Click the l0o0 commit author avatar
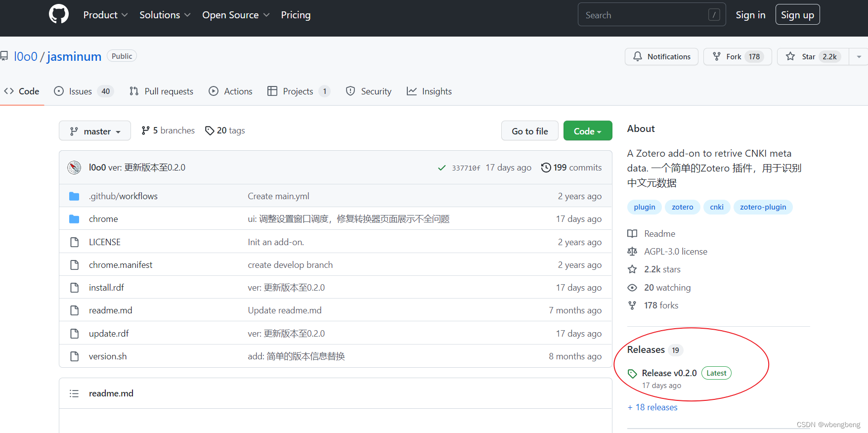 tap(74, 168)
